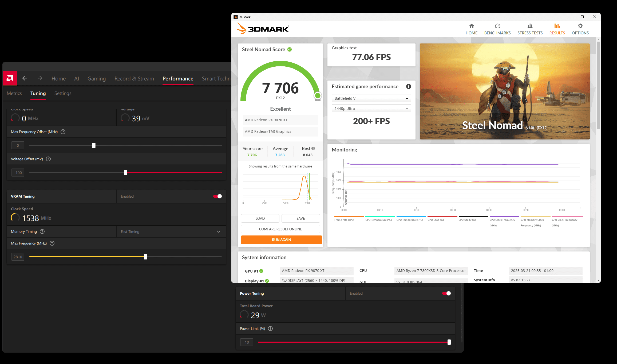The image size is (617, 364).
Task: Click the GPU Load (%) legend item
Action: click(x=442, y=218)
